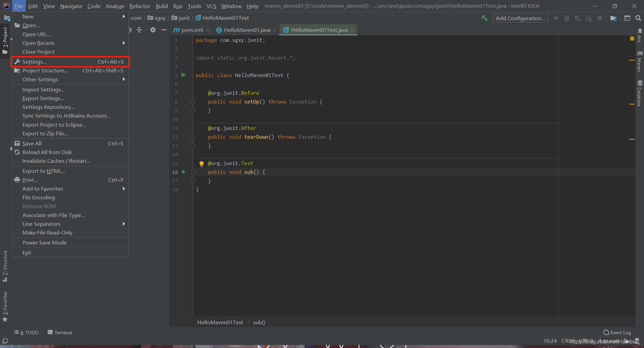
Task: Close the HelloMaven01Test.java tab
Action: pos(352,30)
